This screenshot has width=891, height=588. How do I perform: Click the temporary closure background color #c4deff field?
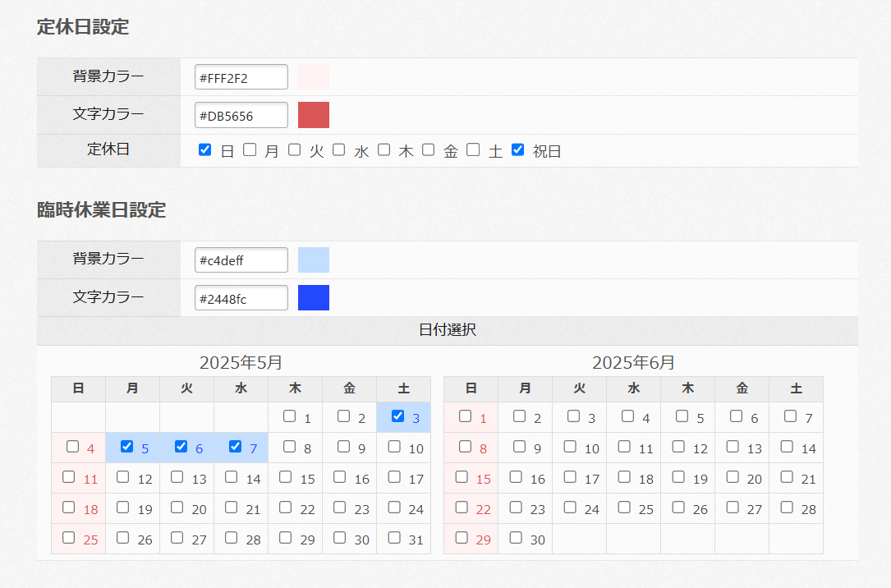coord(241,260)
